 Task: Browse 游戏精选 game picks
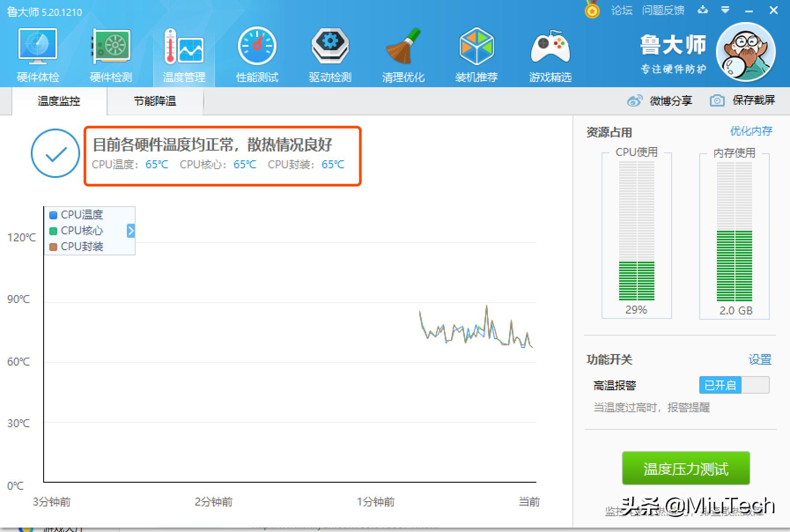pos(550,53)
